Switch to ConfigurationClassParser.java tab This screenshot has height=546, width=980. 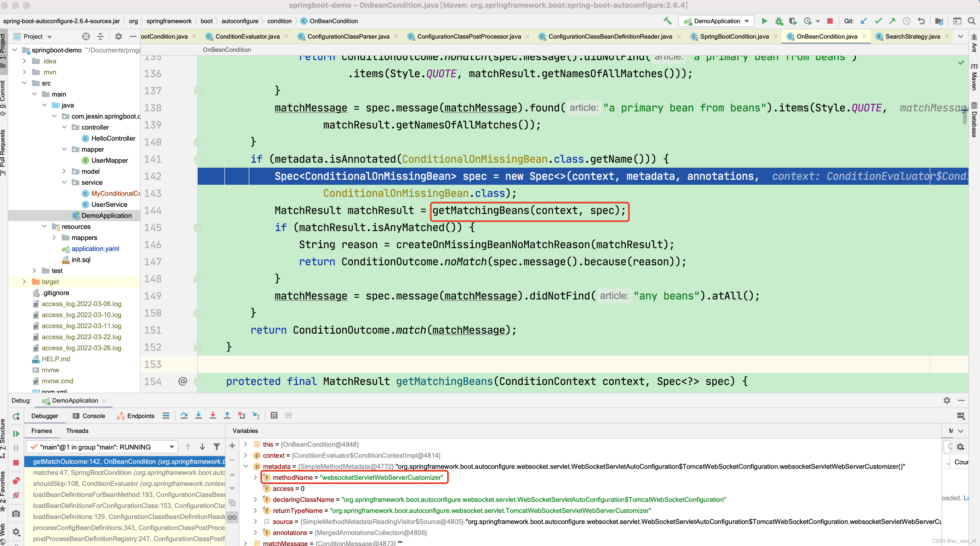point(348,36)
